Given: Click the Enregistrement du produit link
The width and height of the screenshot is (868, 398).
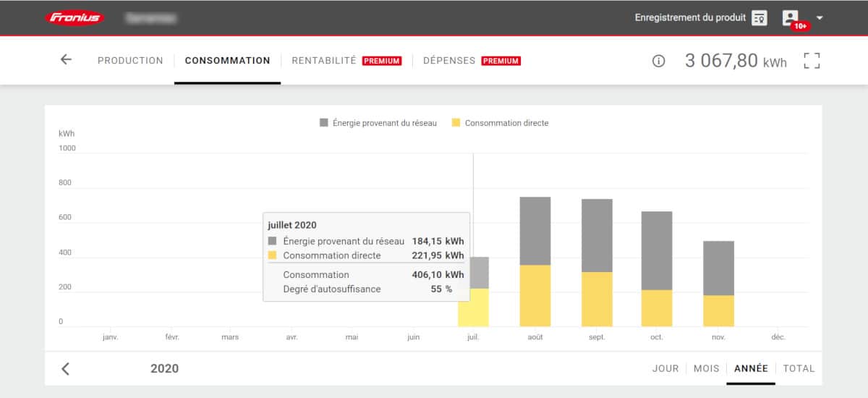Looking at the screenshot, I should (x=689, y=18).
